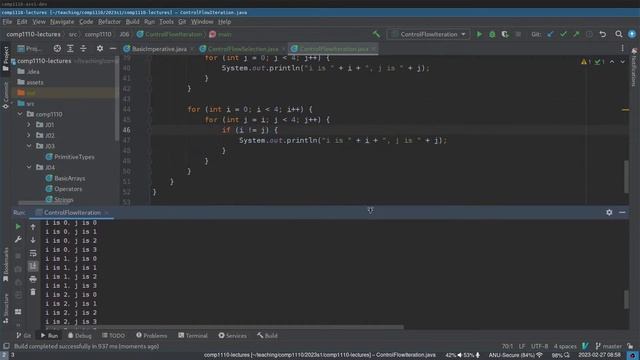
Task: Click down arrow in Run console toolbar
Action: 33,240
